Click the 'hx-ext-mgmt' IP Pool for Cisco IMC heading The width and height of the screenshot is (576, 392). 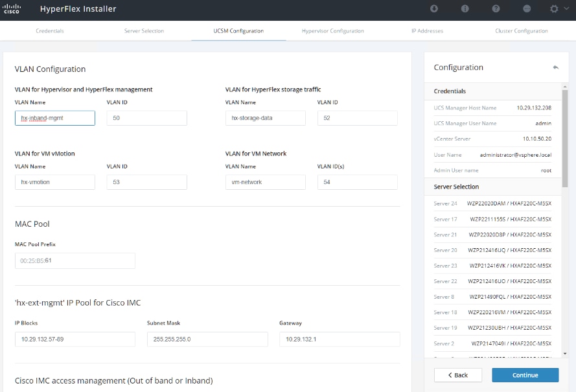pyautogui.click(x=78, y=303)
